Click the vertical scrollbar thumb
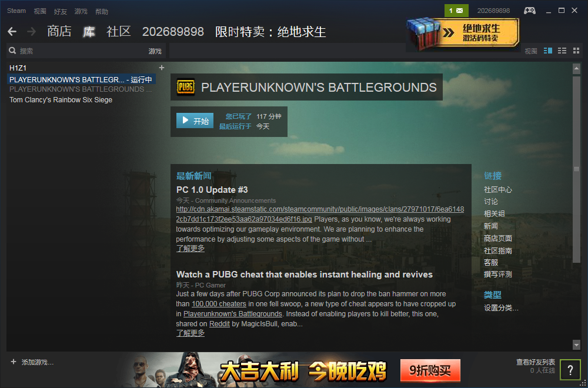Image resolution: width=588 pixels, height=388 pixels. point(576,169)
